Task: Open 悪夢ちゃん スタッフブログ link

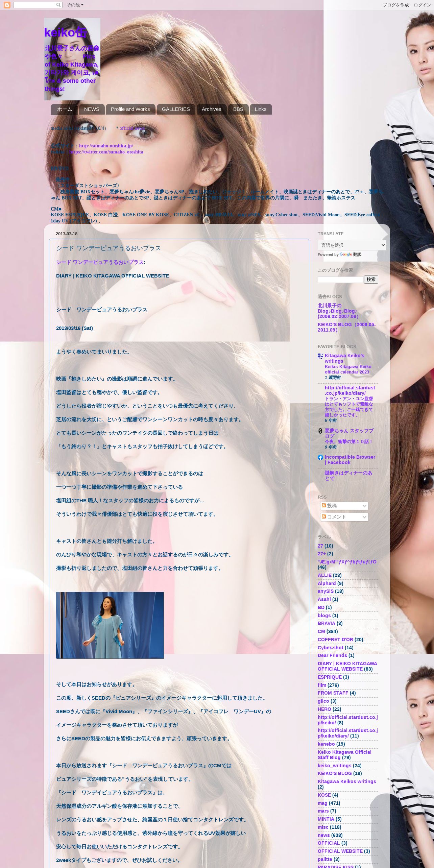Action: [349, 433]
